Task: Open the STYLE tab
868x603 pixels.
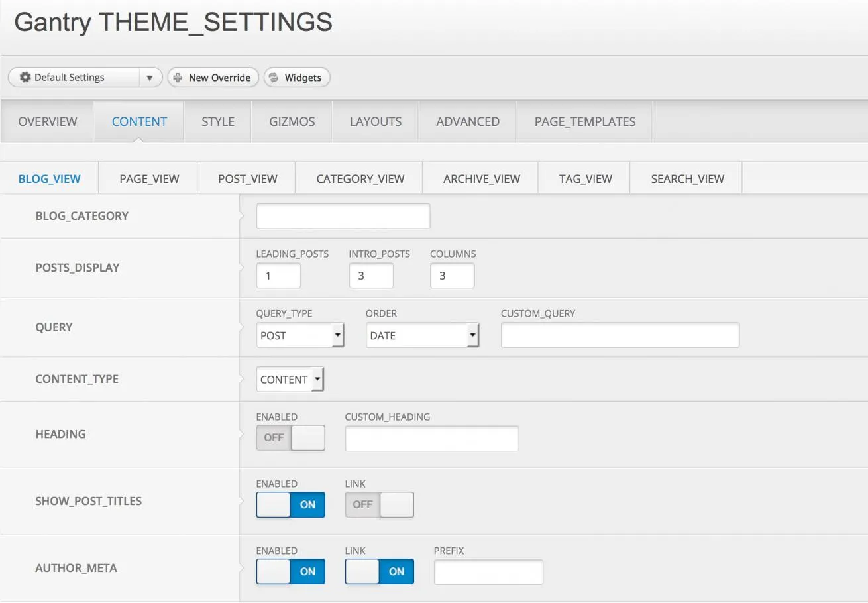Action: point(218,121)
